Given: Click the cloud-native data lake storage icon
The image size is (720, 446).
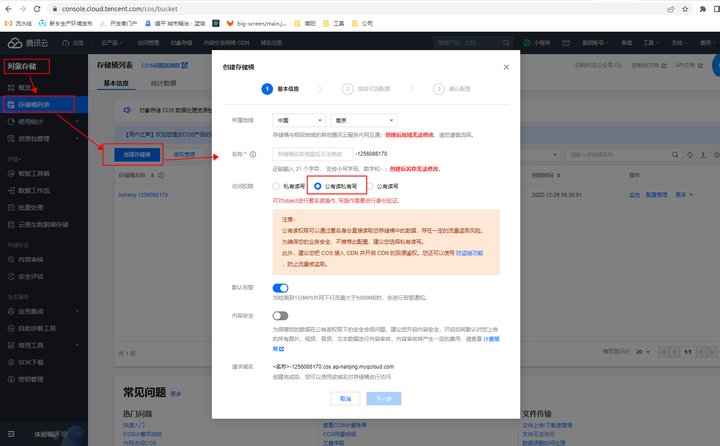Looking at the screenshot, I should tap(11, 225).
